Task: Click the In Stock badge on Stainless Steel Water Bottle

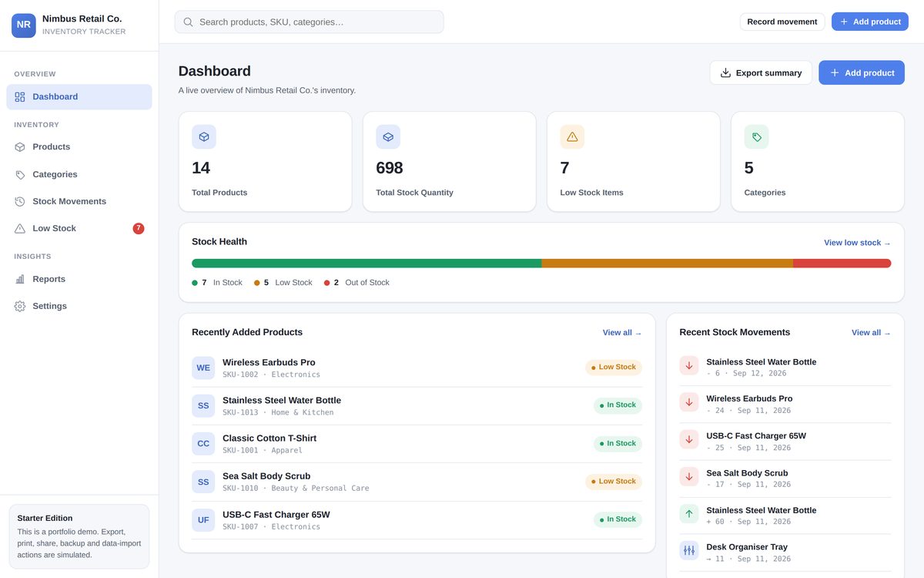Action: coord(618,405)
